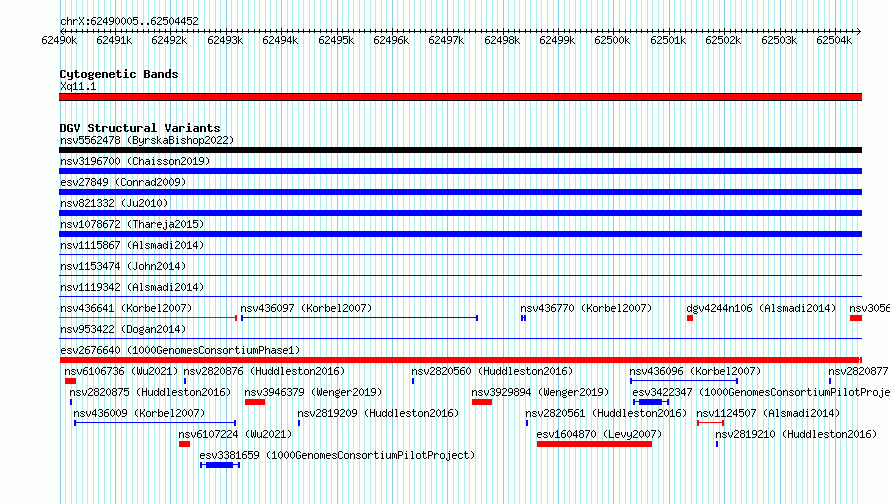The height and width of the screenshot is (504, 890).
Task: Click the small red square under dgv4244n106
Action: point(690,318)
